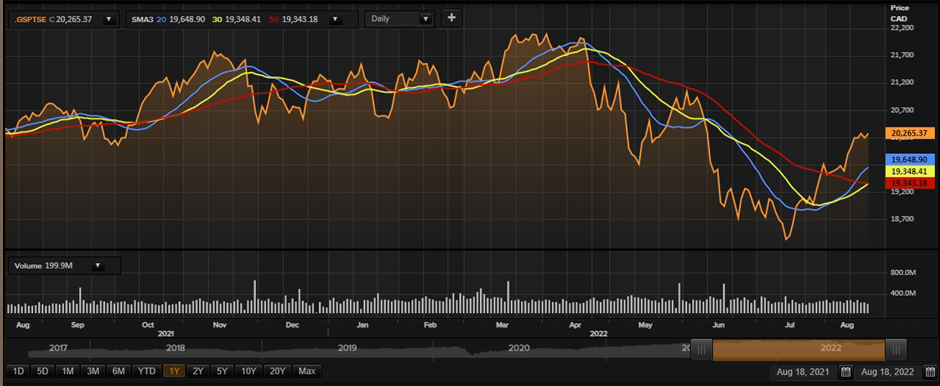This screenshot has width=940, height=386.
Task: Grab right handle of range navigator
Action: [x=896, y=349]
